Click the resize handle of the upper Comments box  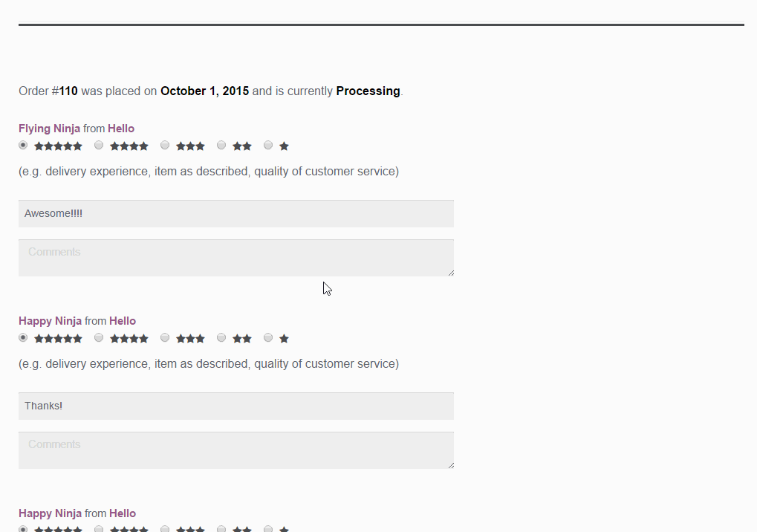pos(450,273)
